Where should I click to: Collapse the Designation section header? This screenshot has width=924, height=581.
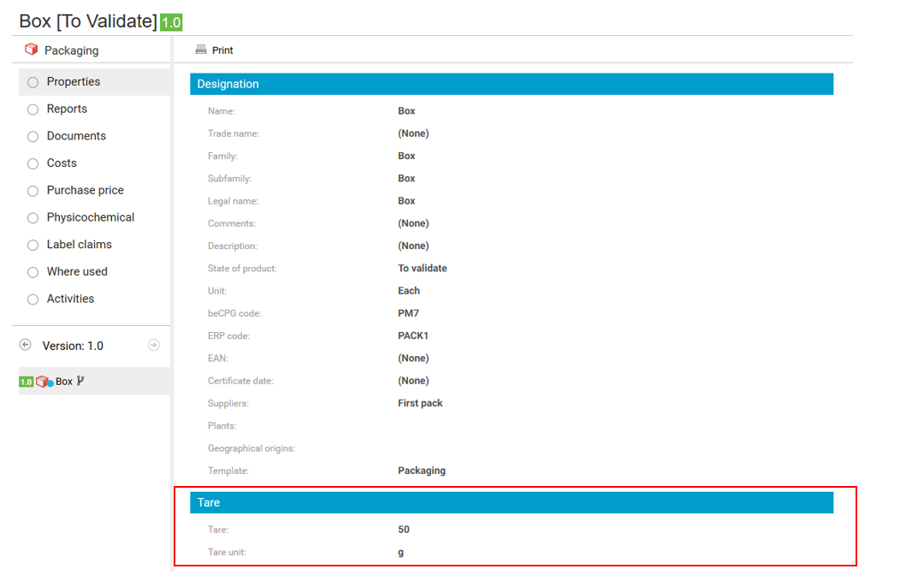click(x=511, y=84)
